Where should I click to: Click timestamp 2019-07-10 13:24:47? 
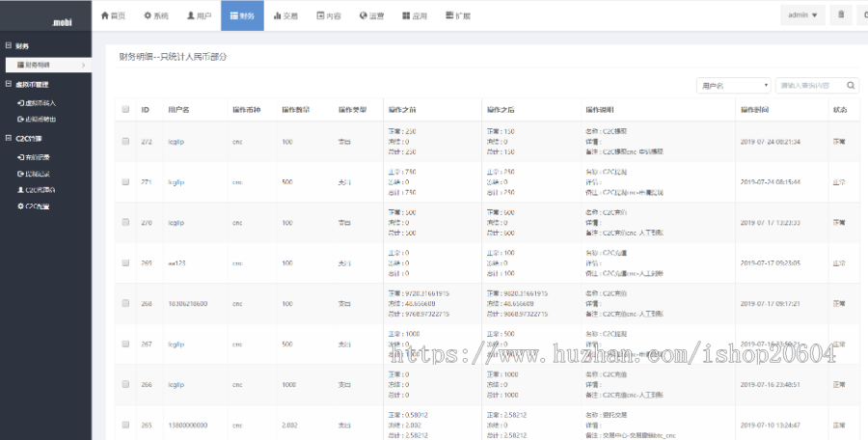(x=770, y=425)
